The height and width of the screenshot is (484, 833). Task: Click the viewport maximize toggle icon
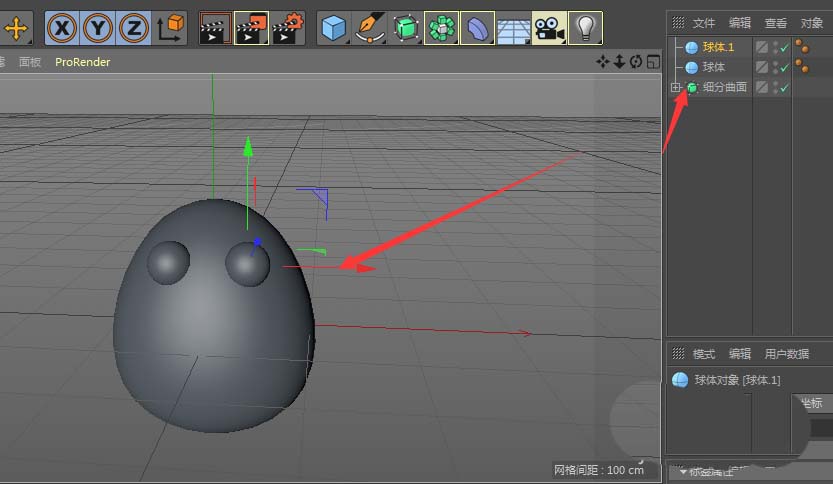[x=653, y=62]
